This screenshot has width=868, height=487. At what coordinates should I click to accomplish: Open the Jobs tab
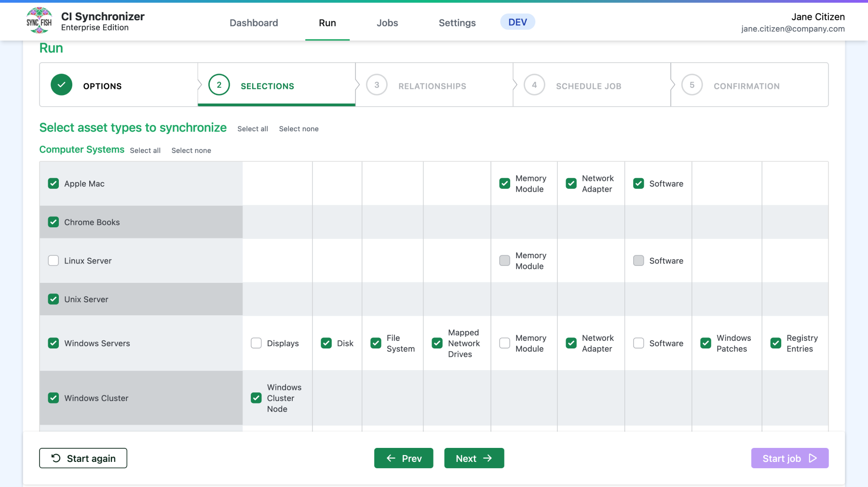tap(387, 23)
